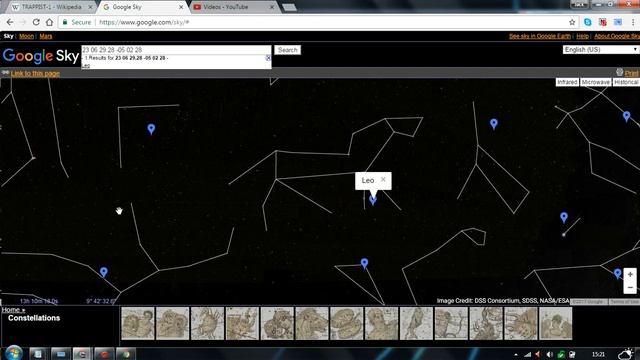Screen dimensions: 640x360
Task: Zoom in with the plus button
Action: [x=630, y=275]
